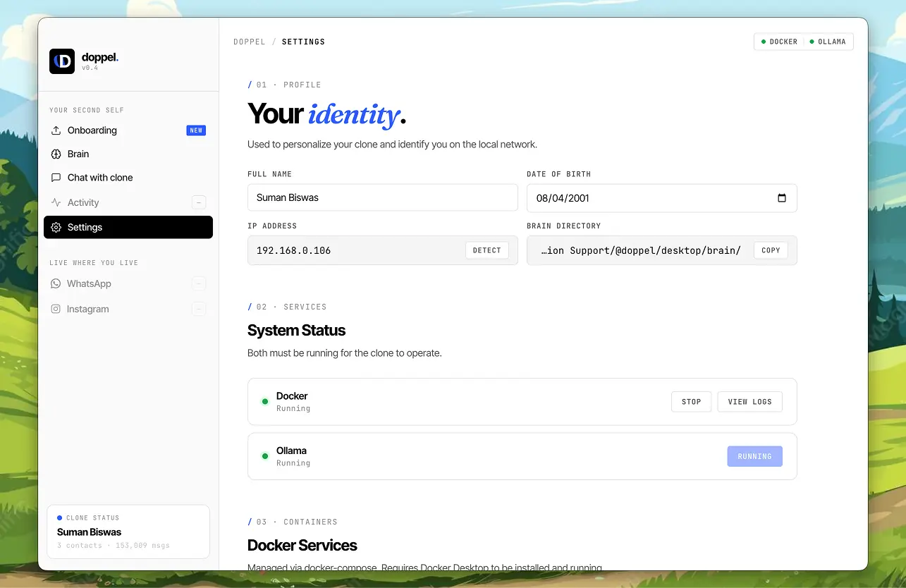Screen dimensions: 906x588
Task: Click the Brain icon in sidebar
Action: [56, 154]
